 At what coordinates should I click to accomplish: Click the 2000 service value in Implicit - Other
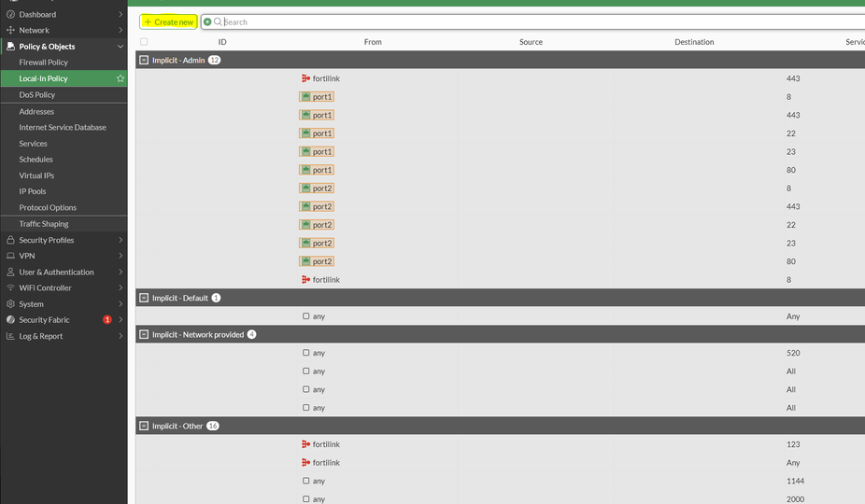click(795, 499)
